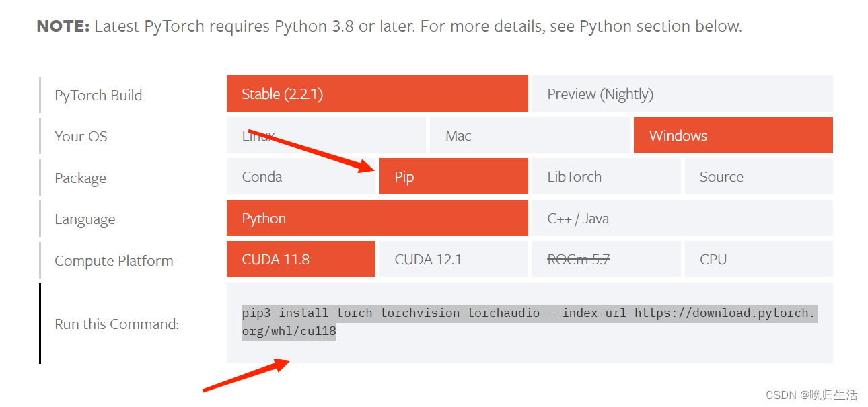Click the Your OS row label
Image resolution: width=868 pixels, height=407 pixels.
[x=81, y=136]
